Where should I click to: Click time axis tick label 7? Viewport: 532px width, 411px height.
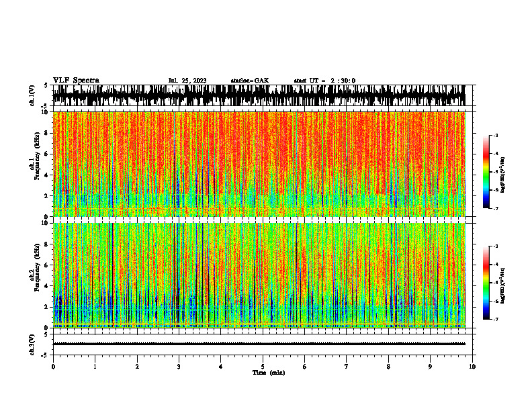click(x=347, y=367)
